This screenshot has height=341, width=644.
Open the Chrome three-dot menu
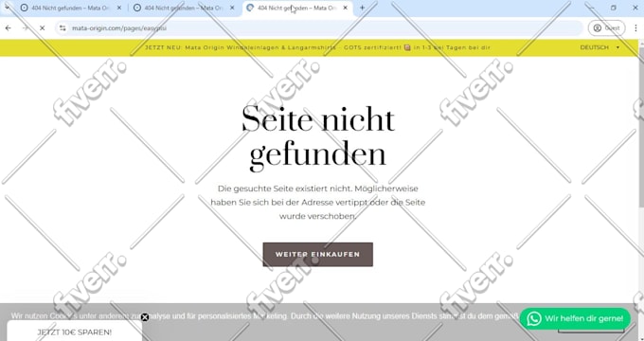[x=635, y=27]
